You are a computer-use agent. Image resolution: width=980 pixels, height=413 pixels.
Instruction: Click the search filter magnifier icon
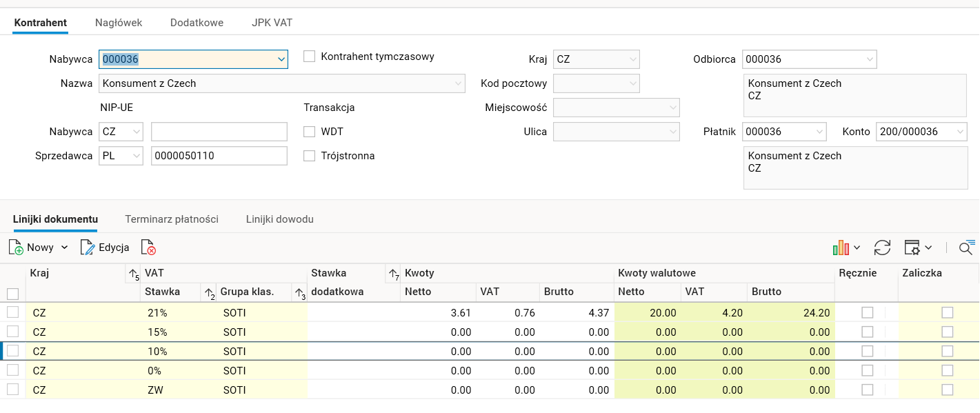[x=966, y=248]
